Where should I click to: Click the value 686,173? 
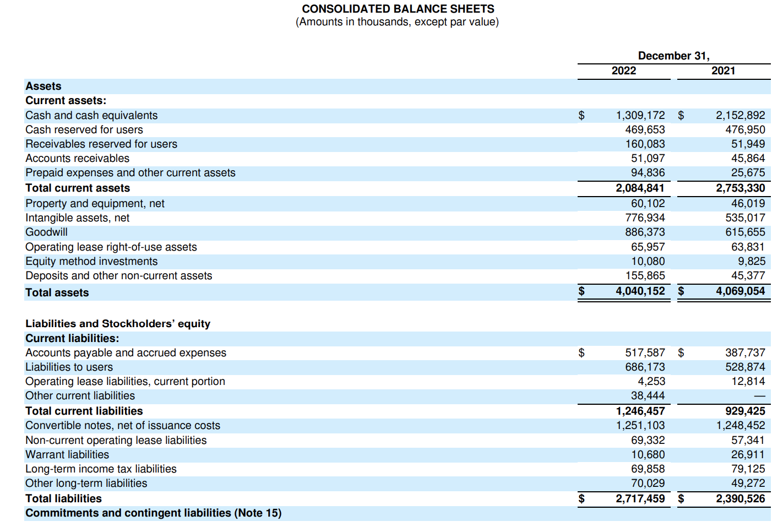[x=645, y=367]
